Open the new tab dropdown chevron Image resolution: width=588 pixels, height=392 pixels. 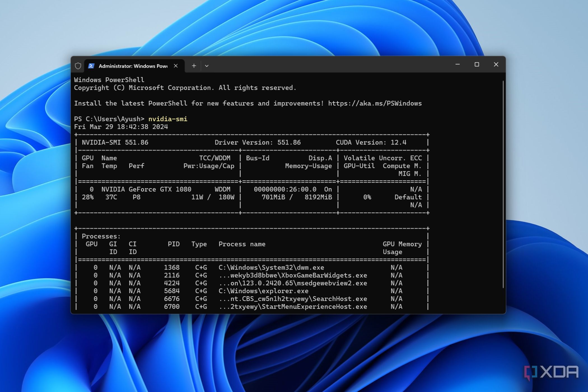click(x=207, y=66)
